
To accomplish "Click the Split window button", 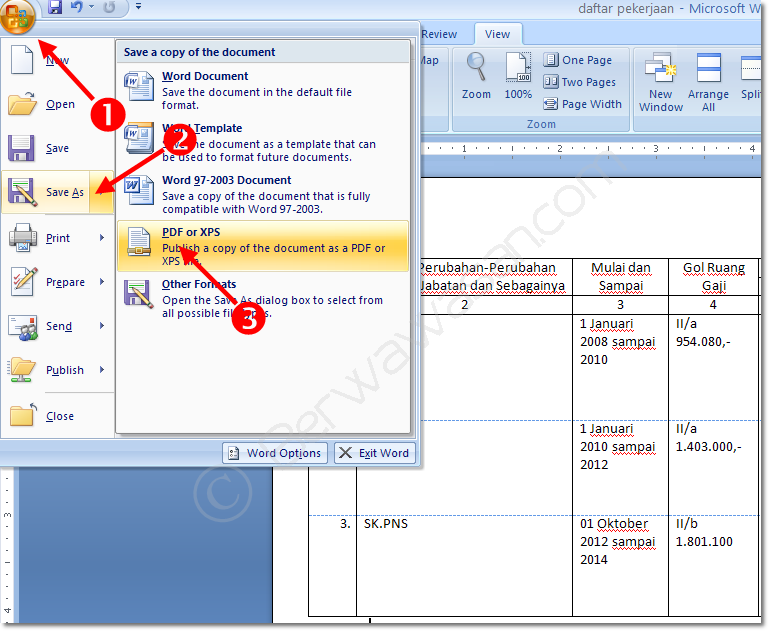I will pos(750,76).
